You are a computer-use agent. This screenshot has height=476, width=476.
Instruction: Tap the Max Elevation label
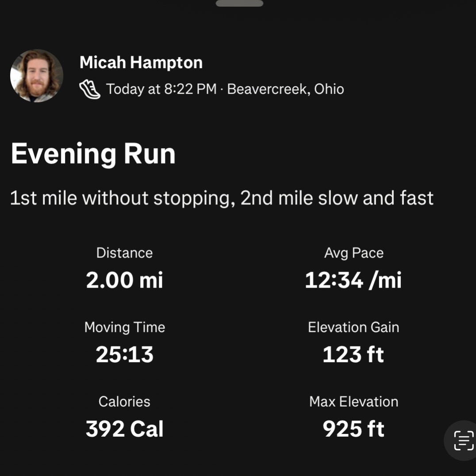(x=353, y=402)
